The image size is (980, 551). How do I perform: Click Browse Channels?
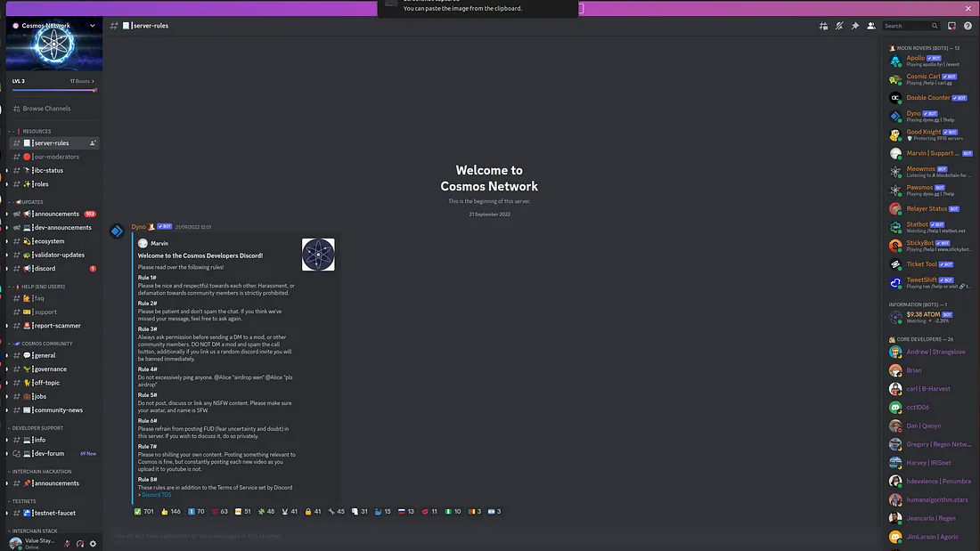[x=46, y=109]
